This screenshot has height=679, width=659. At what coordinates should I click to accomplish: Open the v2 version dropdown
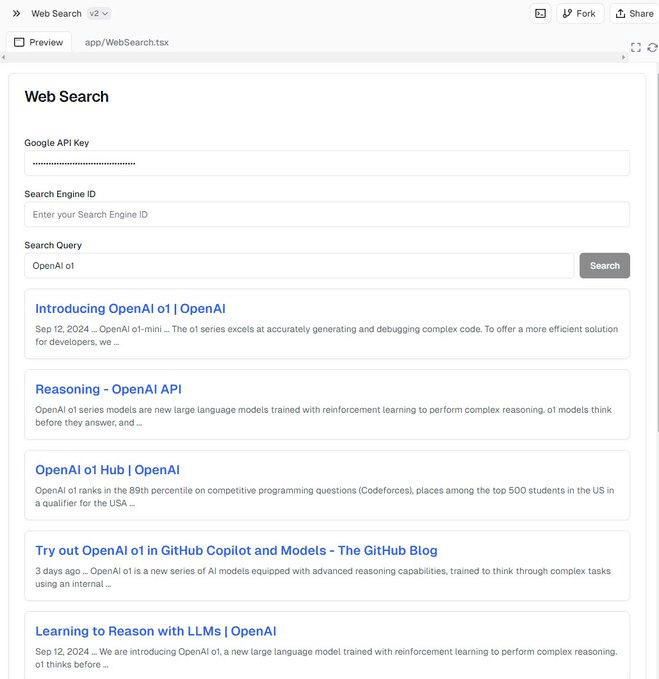pyautogui.click(x=99, y=13)
